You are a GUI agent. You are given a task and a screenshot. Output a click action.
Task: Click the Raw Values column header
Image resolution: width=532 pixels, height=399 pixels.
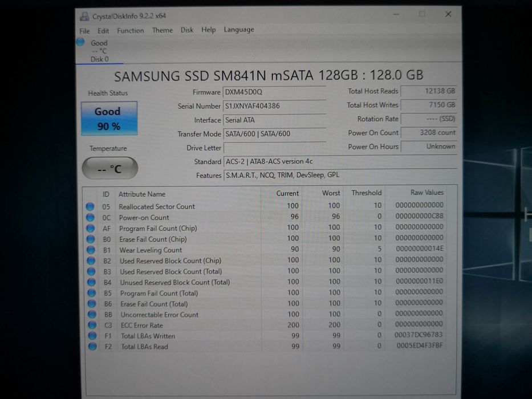tap(427, 193)
